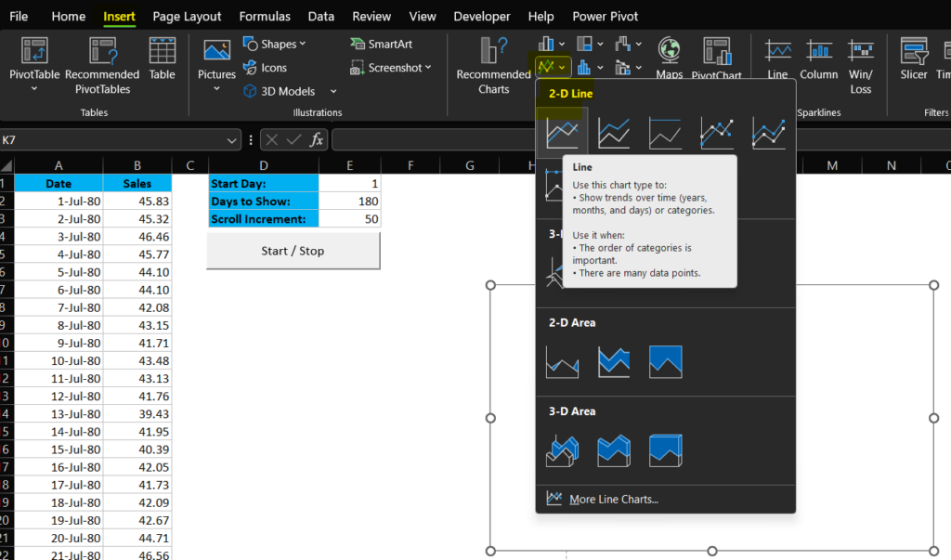Screen dimensions: 951x560
Task: Open More Line Charts dialog
Action: tap(614, 500)
